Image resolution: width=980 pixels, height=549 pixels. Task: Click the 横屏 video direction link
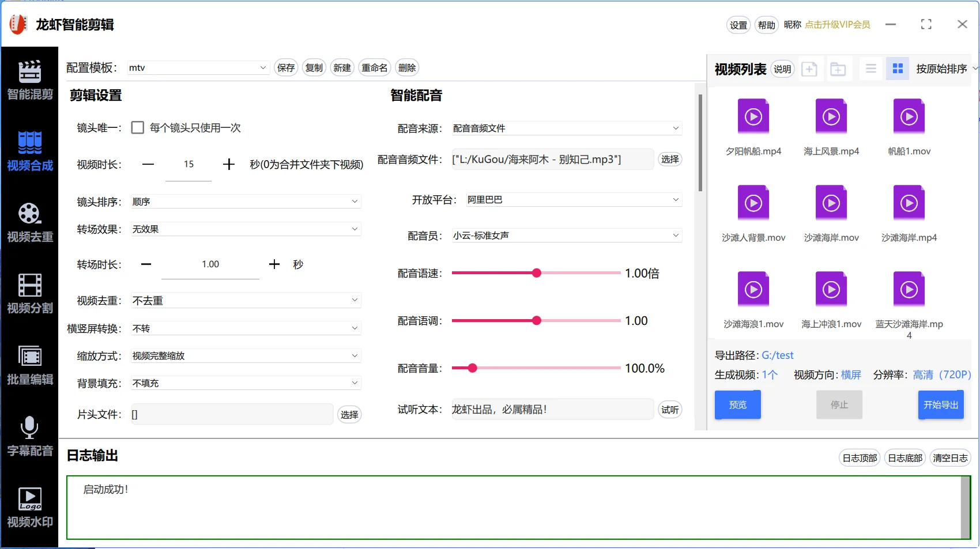pyautogui.click(x=851, y=375)
